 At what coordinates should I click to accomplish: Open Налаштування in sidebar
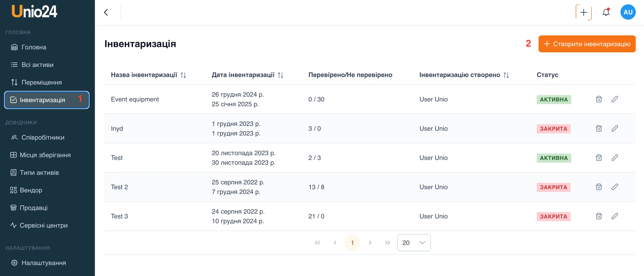(x=44, y=263)
